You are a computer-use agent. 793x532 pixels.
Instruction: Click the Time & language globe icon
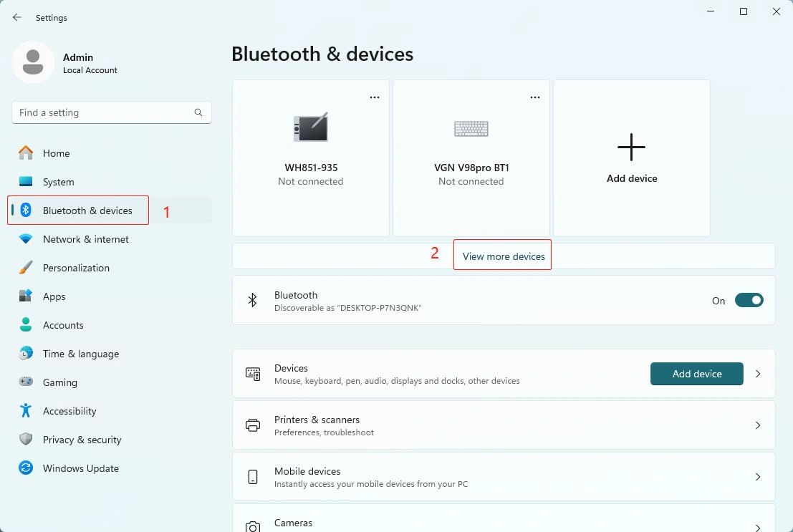[26, 353]
